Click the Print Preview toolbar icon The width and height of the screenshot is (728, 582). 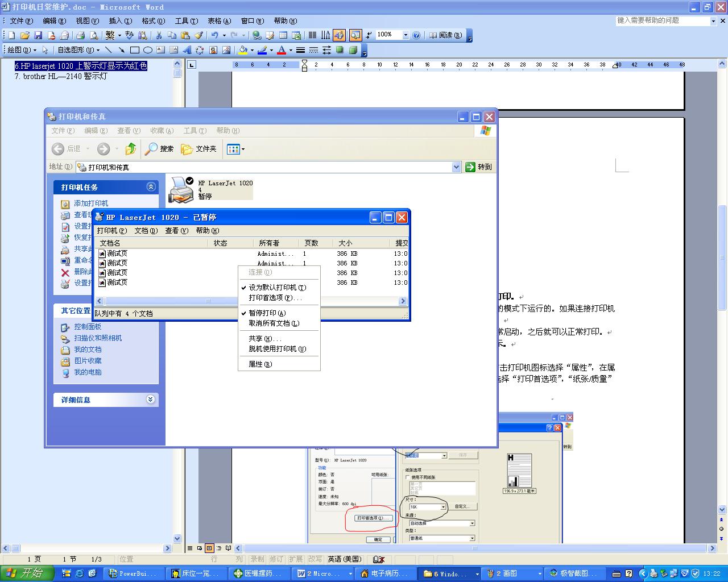point(93,35)
